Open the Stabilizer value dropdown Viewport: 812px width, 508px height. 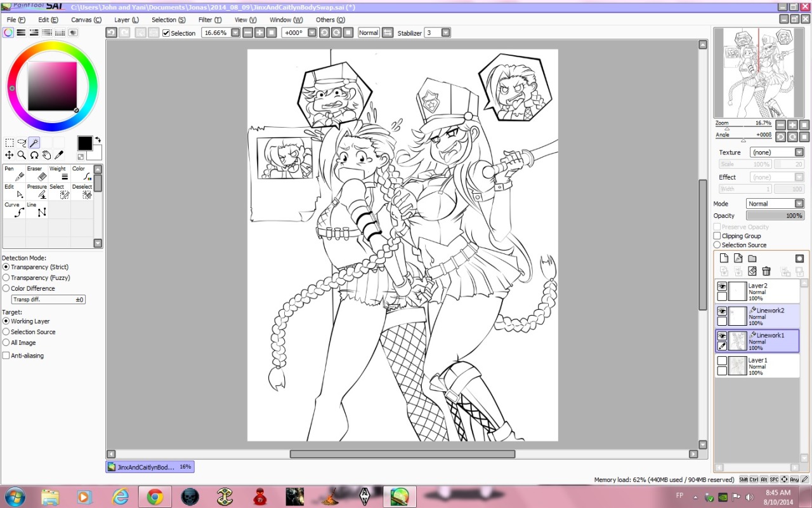coord(445,32)
